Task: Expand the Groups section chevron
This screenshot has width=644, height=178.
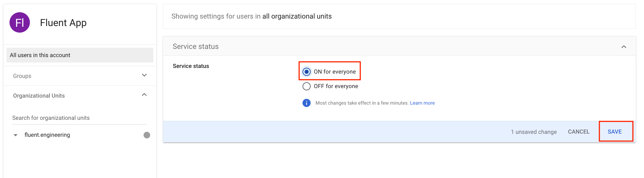Action: [144, 75]
